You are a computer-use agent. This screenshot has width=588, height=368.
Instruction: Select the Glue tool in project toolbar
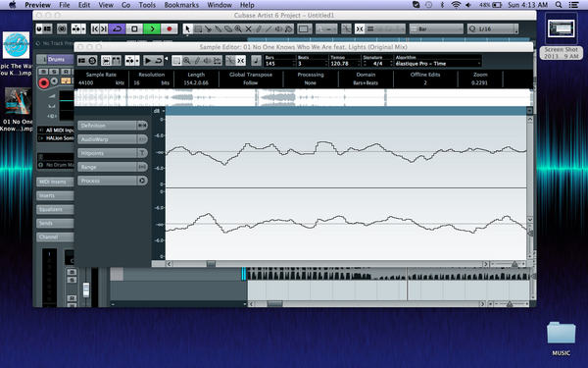click(218, 28)
